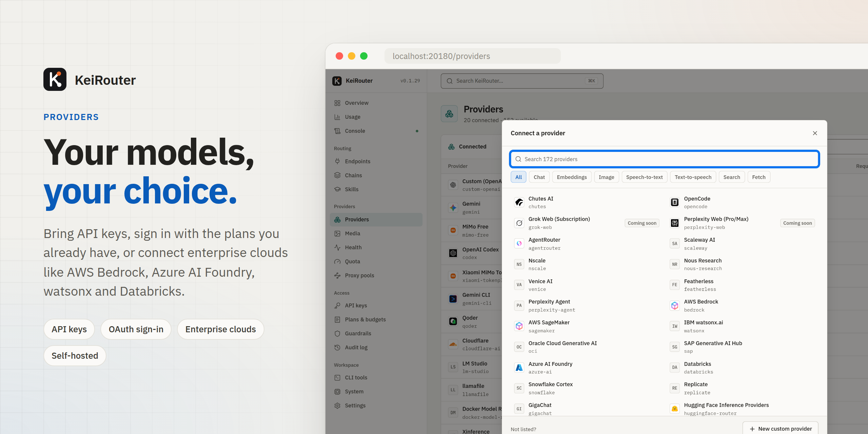This screenshot has height=434, width=868.
Task: Open API keys under Access
Action: (x=376, y=305)
